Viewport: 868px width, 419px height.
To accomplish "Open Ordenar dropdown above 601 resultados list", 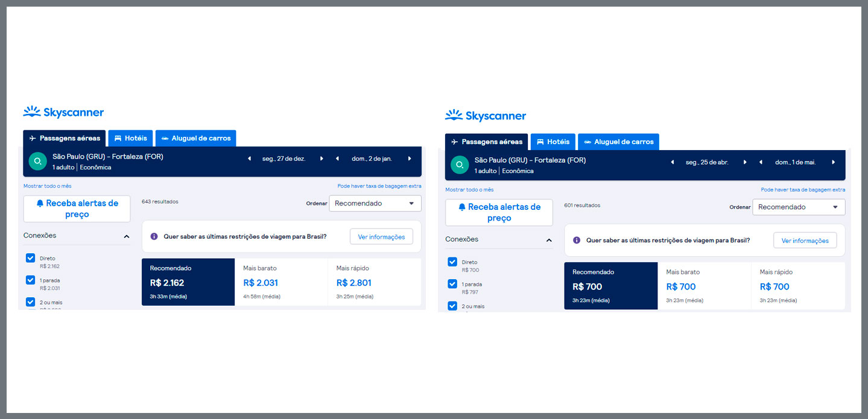I will pos(799,207).
